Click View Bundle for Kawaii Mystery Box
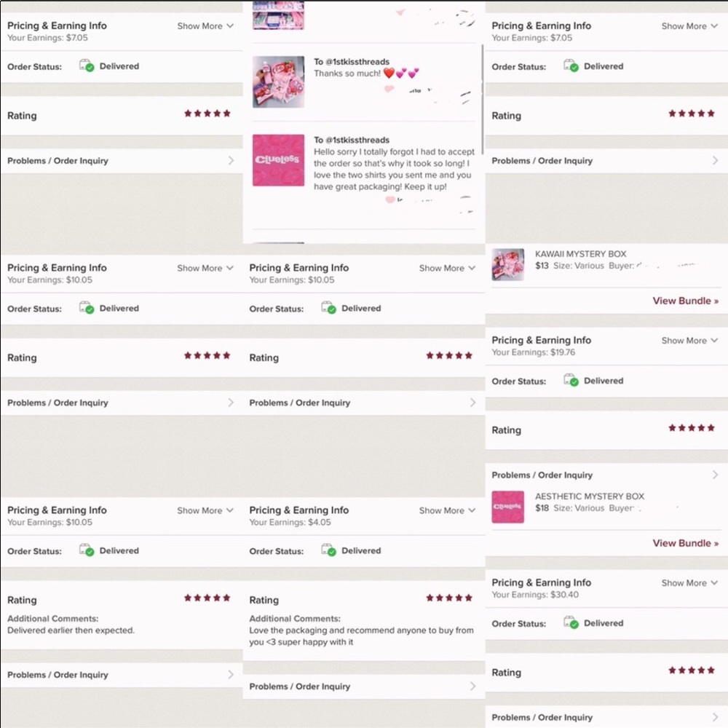 click(685, 301)
